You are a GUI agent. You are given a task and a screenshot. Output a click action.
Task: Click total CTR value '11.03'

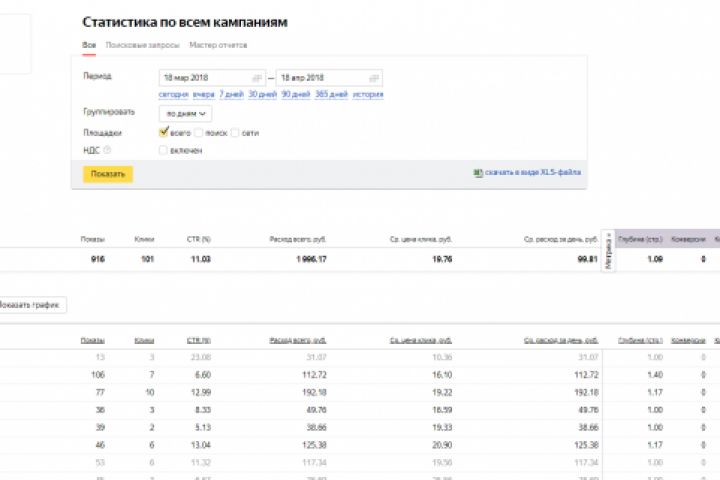pos(201,259)
